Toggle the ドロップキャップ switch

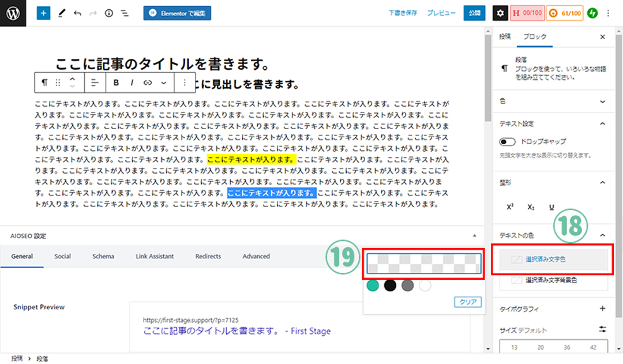point(508,141)
